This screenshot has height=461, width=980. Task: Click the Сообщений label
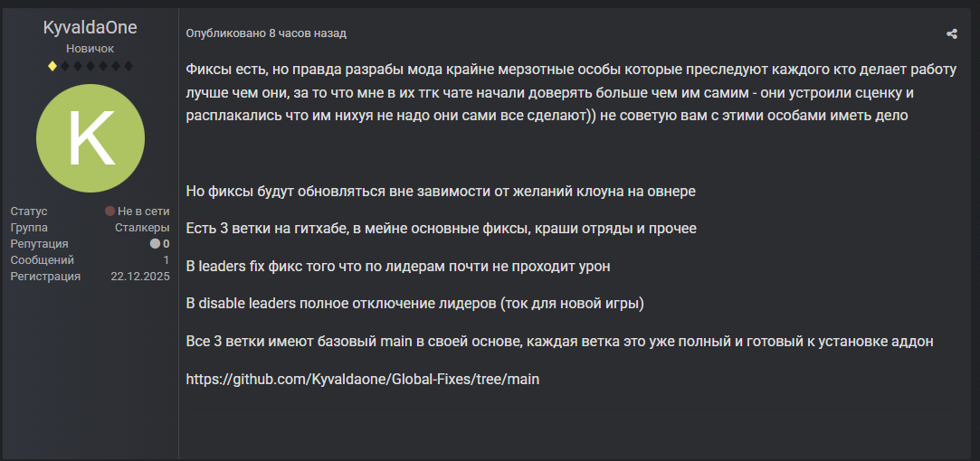42,260
